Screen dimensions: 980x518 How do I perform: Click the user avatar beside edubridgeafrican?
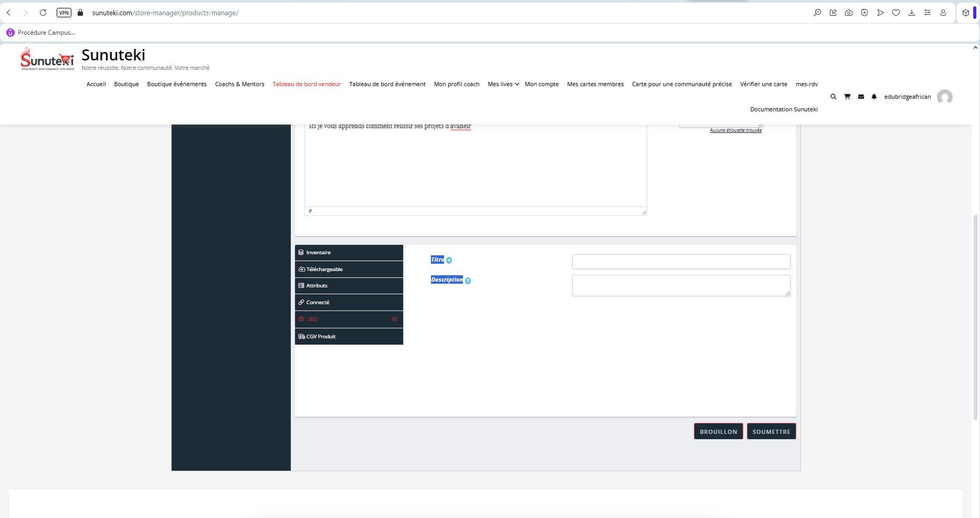(944, 97)
